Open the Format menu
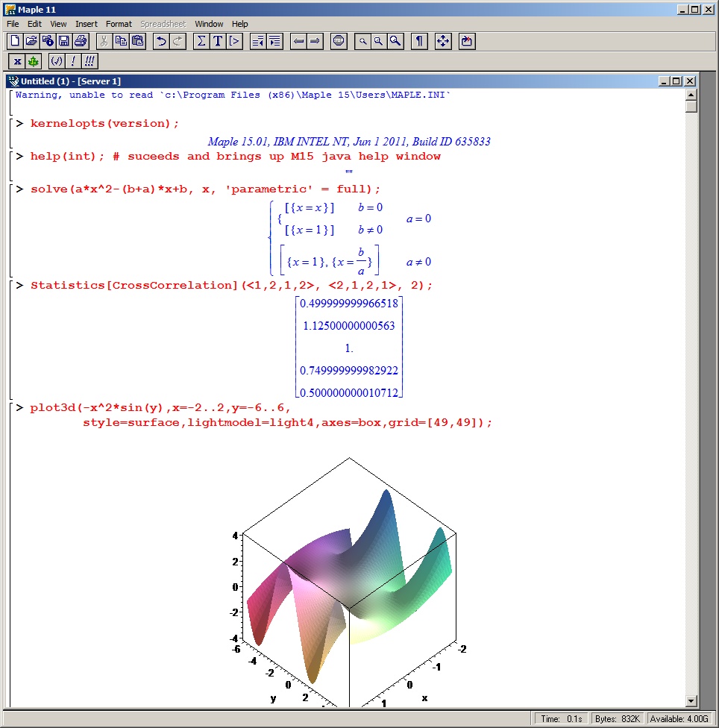 pos(119,24)
